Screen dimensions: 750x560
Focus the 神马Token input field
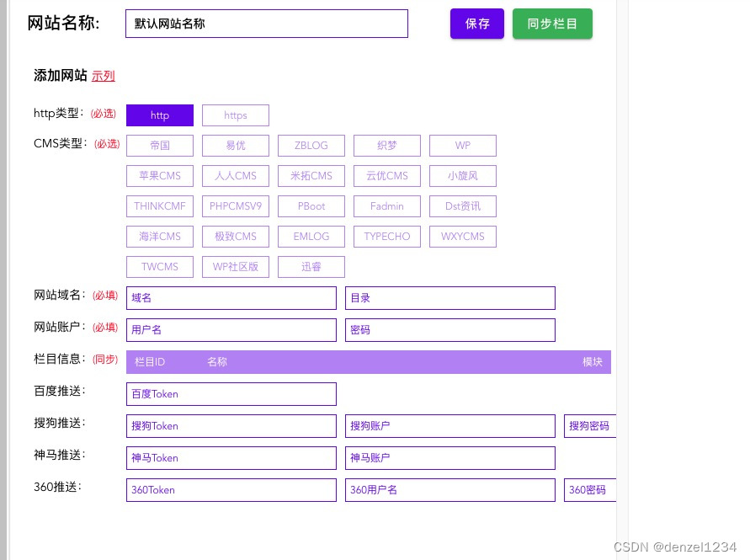(x=231, y=458)
